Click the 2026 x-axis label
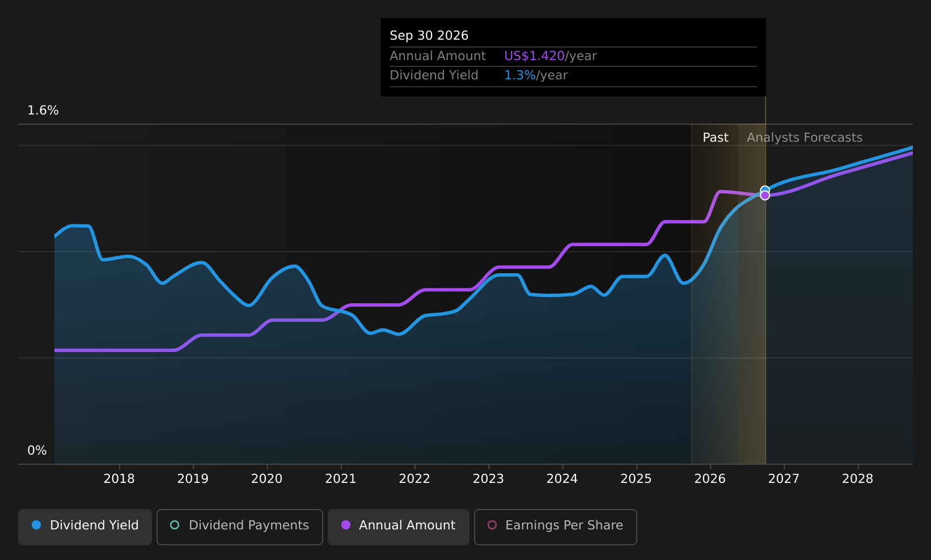 tap(710, 479)
